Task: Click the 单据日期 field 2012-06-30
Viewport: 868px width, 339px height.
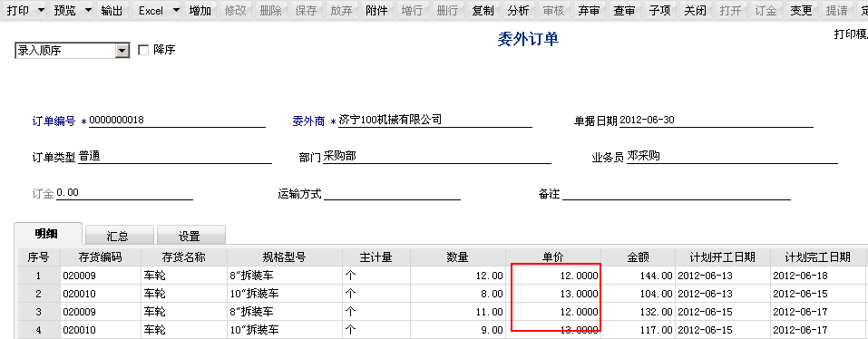Action: 717,120
